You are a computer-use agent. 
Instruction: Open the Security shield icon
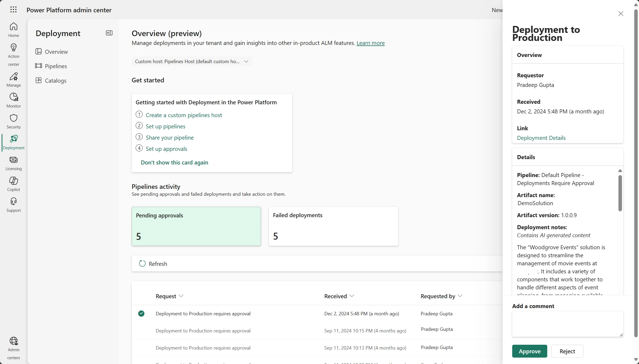13,118
